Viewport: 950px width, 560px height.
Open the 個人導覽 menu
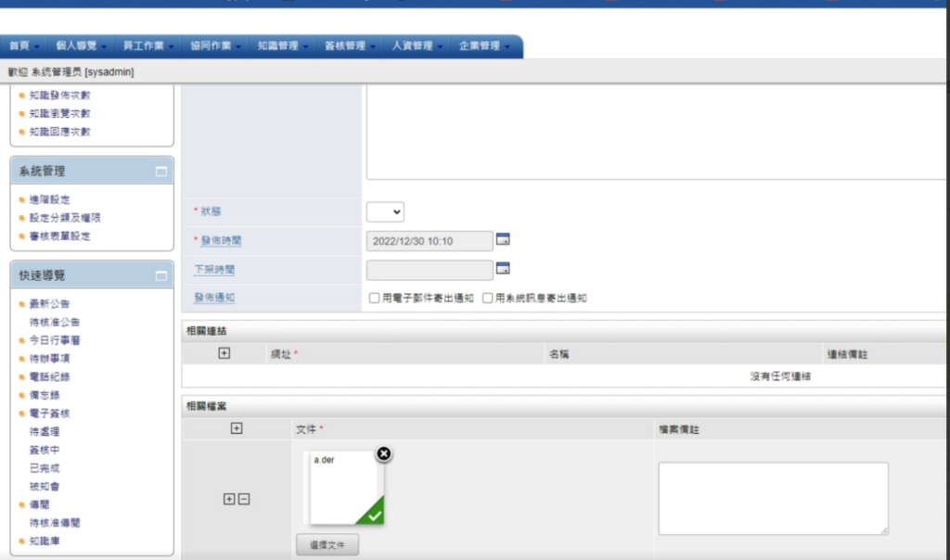pyautogui.click(x=81, y=46)
